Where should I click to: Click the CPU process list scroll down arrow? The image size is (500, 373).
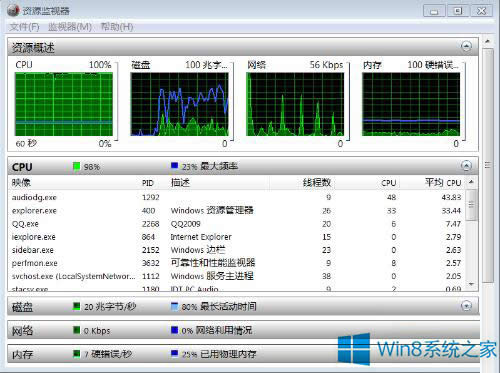click(471, 284)
